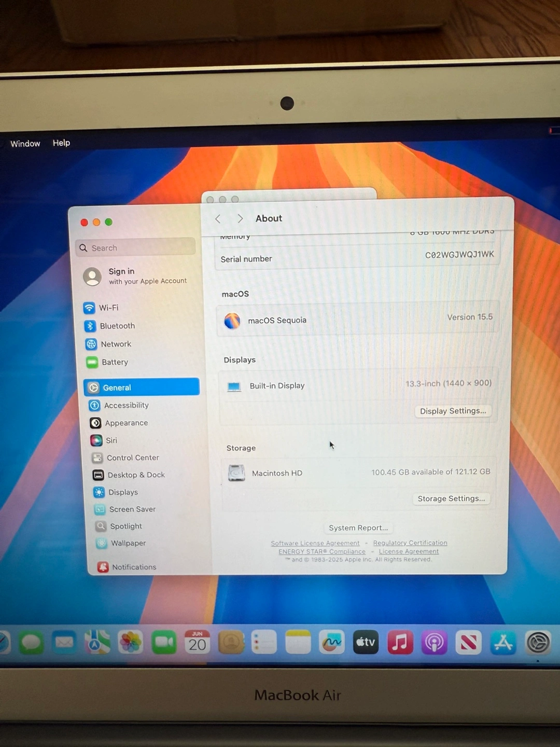Open Podcasts from the Dock
The image size is (560, 747).
click(x=434, y=643)
